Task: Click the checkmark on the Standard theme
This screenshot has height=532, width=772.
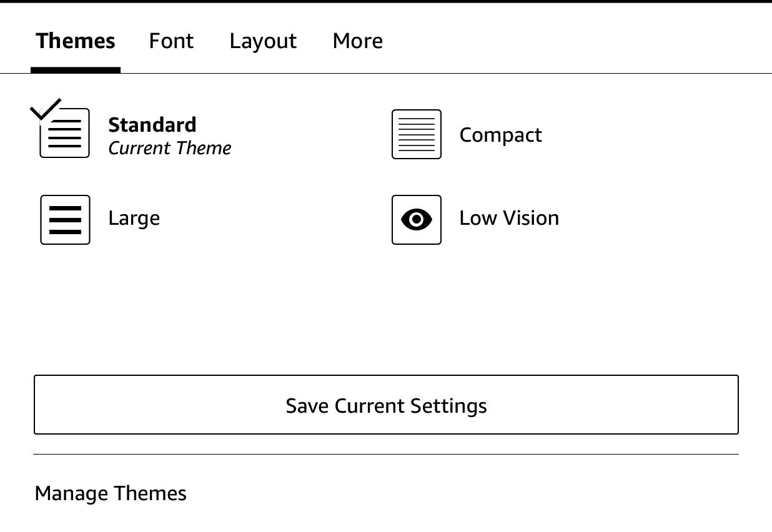Action: coord(46,109)
